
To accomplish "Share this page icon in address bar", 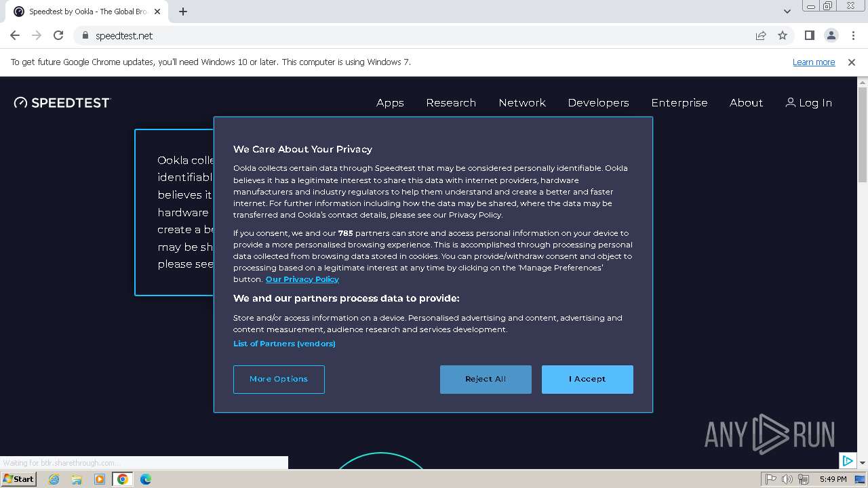I will (x=761, y=35).
